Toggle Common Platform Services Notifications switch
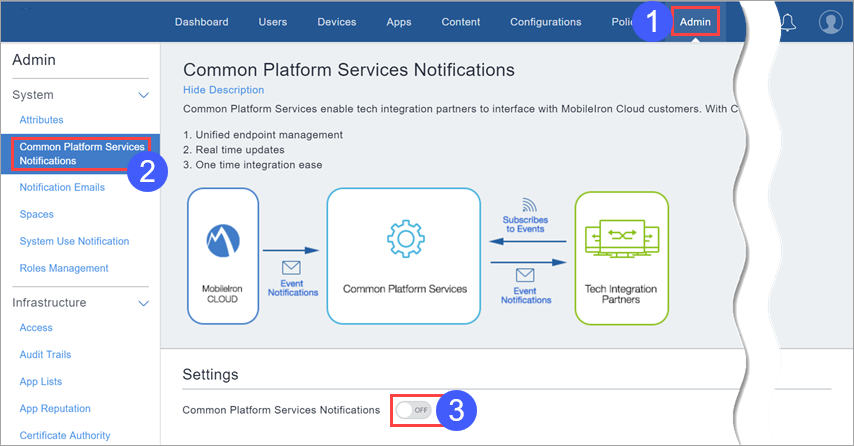 point(413,410)
